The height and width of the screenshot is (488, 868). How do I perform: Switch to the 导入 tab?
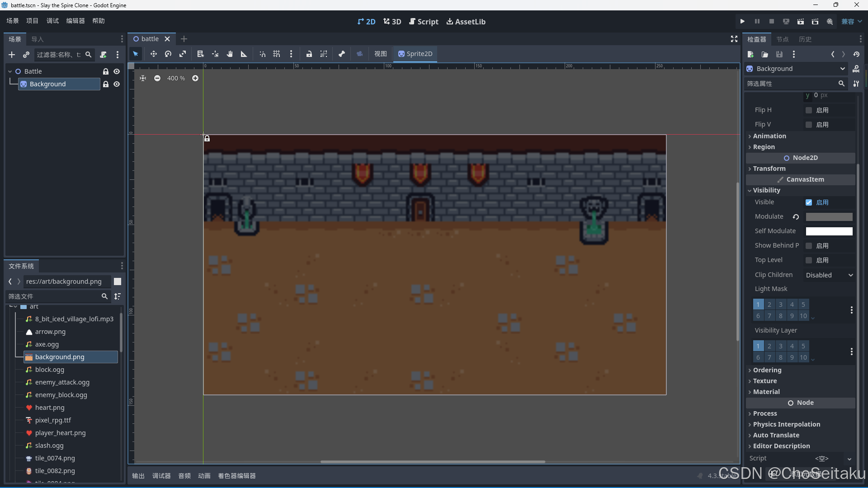pos(38,39)
